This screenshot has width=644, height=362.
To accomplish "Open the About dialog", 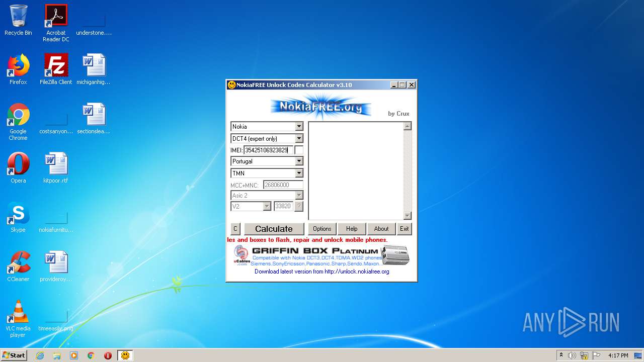I will (x=381, y=229).
